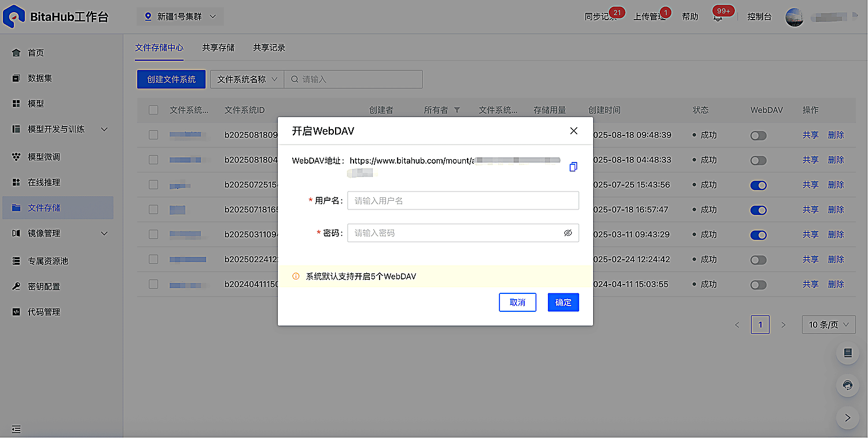868x438 pixels.
Task: Select the 文件存储中心 tab
Action: (x=159, y=47)
